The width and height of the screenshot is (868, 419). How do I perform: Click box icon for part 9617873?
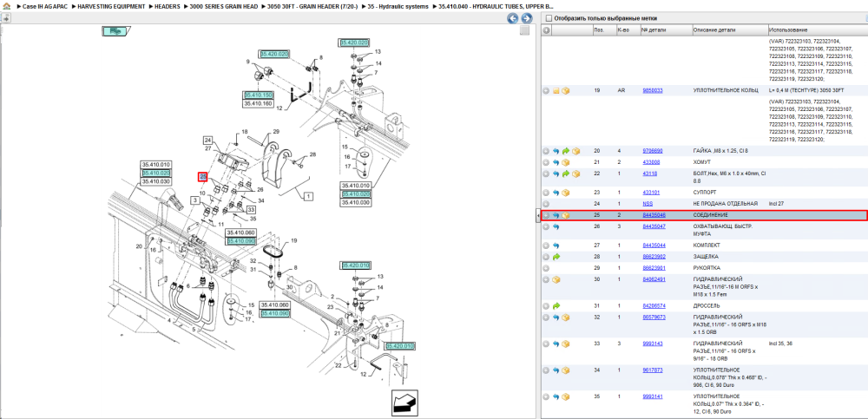[566, 370]
